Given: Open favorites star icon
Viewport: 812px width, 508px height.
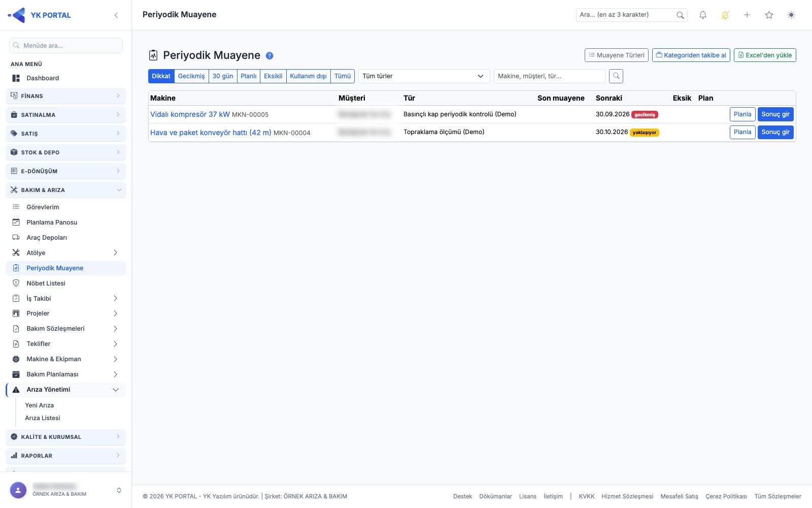Looking at the screenshot, I should (769, 15).
